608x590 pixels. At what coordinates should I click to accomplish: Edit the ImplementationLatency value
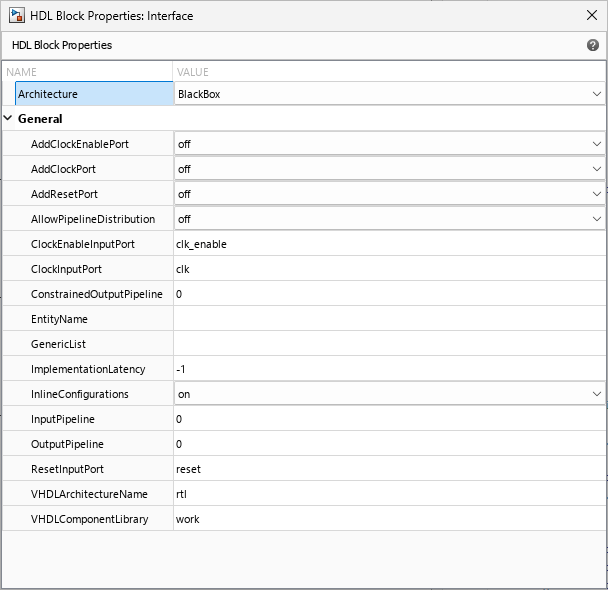point(388,369)
